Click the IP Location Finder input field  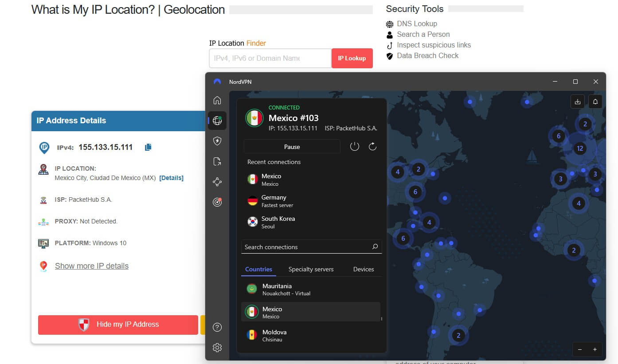click(270, 58)
